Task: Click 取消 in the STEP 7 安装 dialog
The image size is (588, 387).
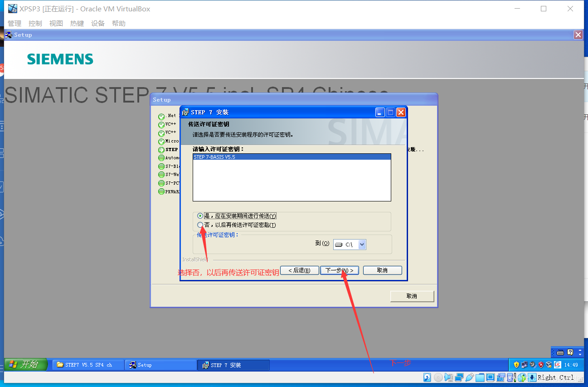Action: [382, 270]
